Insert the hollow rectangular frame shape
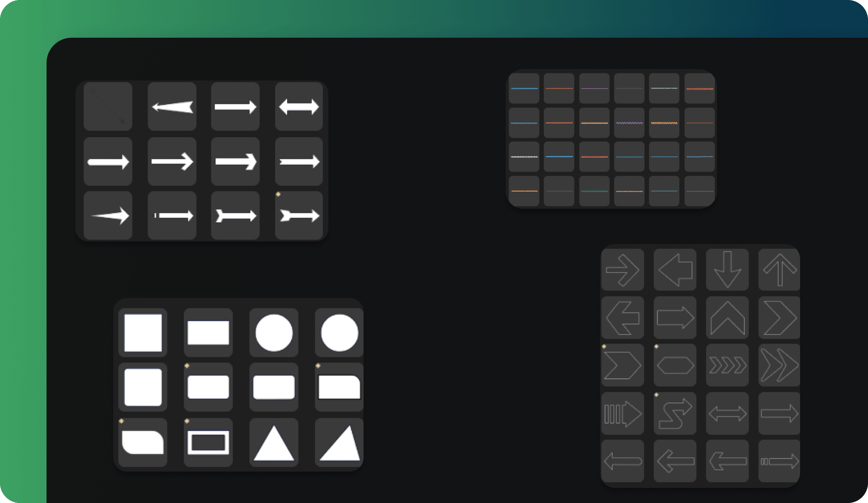This screenshot has width=868, height=503. (208, 442)
